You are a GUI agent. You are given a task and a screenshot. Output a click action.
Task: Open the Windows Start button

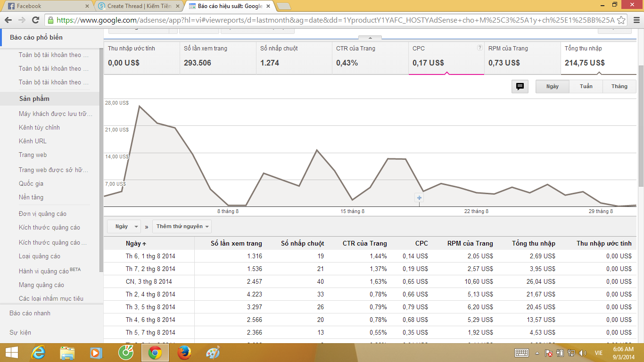pyautogui.click(x=11, y=353)
